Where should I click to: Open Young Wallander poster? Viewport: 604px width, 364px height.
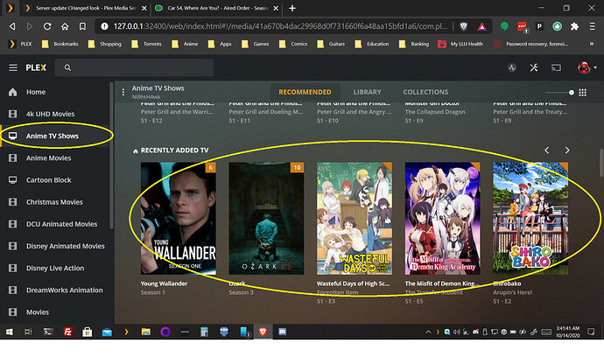click(x=178, y=219)
